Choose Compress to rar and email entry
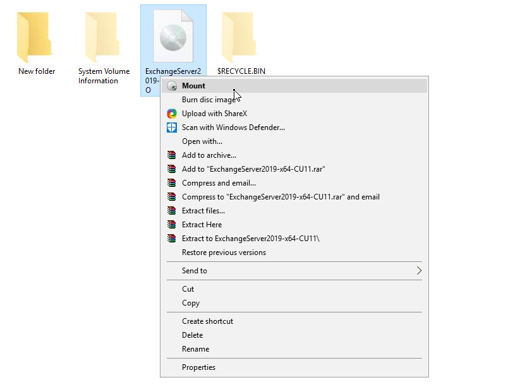The height and width of the screenshot is (392, 532). [x=294, y=197]
